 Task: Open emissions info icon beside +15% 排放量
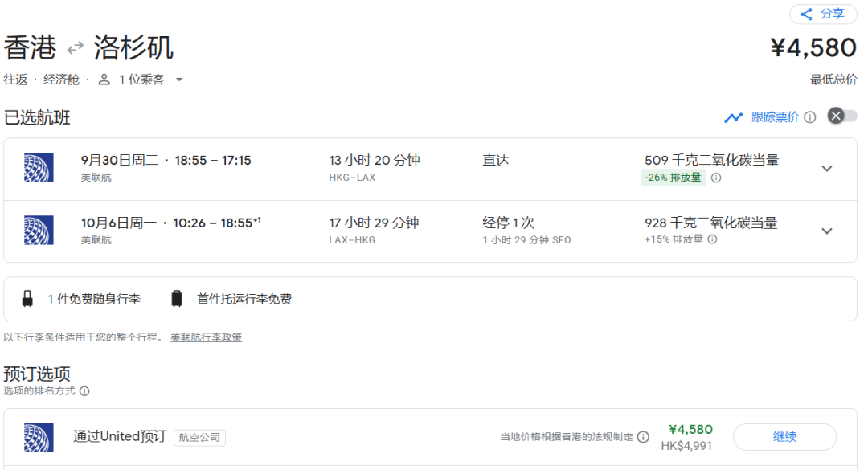[712, 239]
